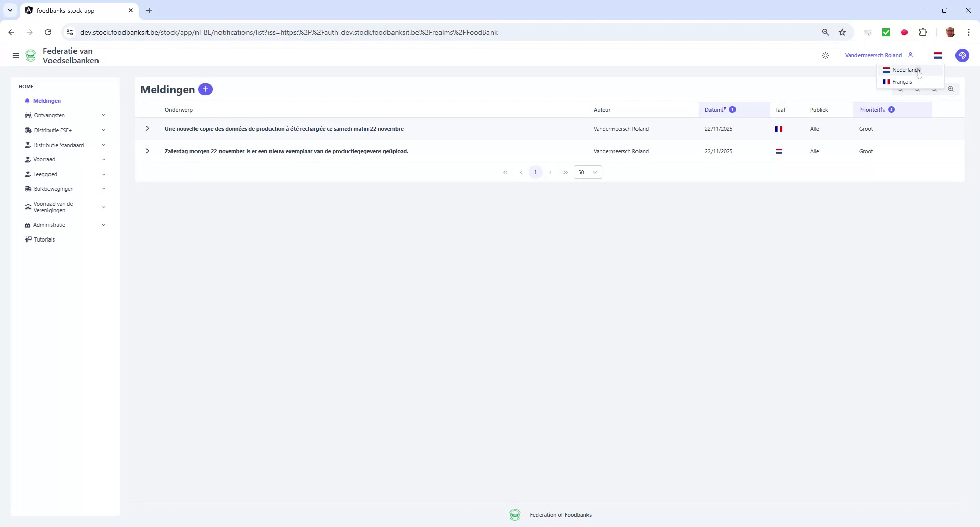Click the Dutch flag language icon in header
Screen dimensions: 980x527
938,55
